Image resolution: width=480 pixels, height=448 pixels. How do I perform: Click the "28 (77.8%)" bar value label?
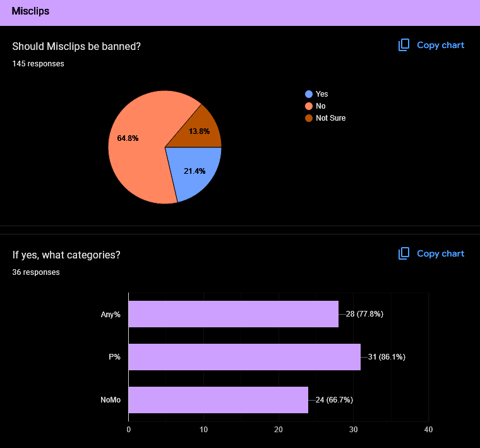(364, 314)
